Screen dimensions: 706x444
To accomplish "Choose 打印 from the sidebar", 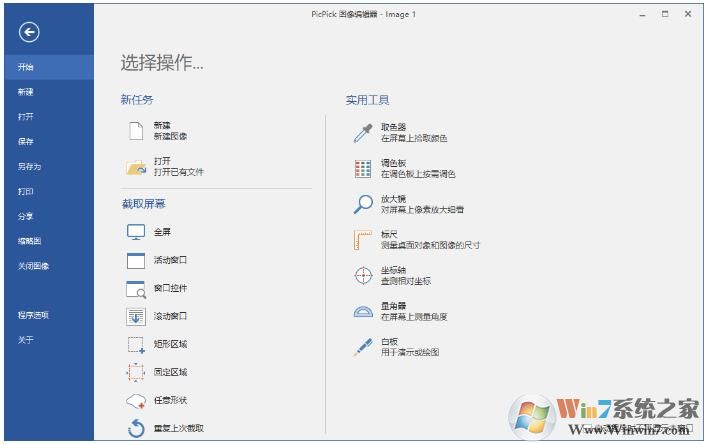I will 49,191.
